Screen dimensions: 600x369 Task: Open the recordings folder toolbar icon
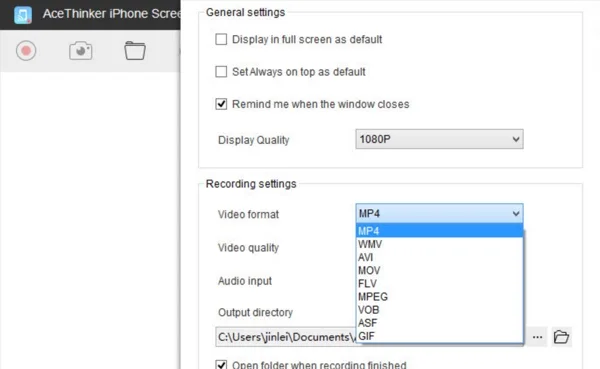pos(135,51)
